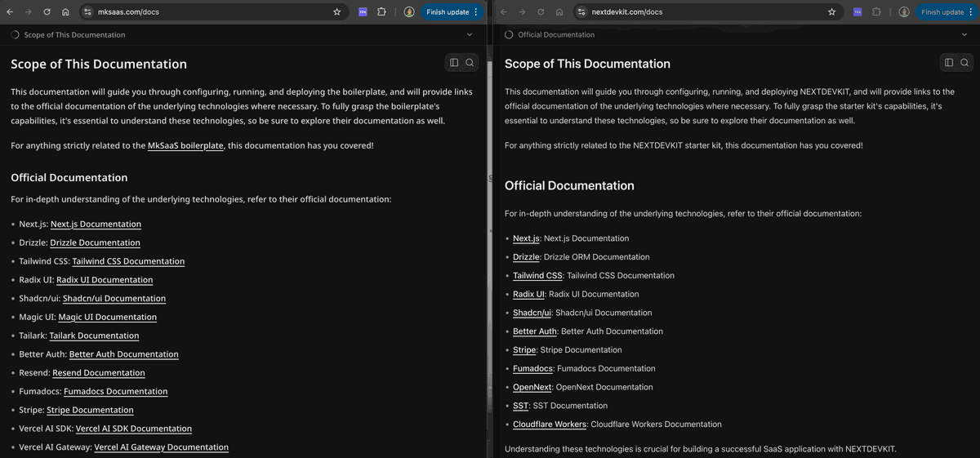
Task: Open profile avatar in the nextdevkit window
Action: click(904, 12)
